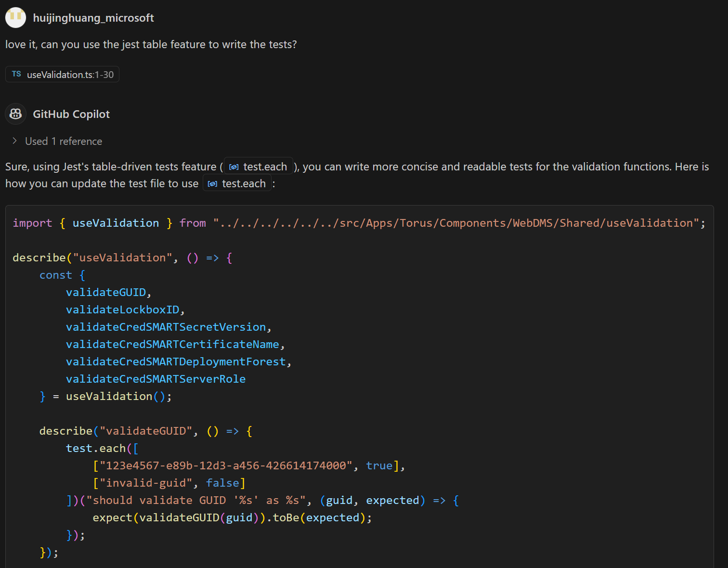Click validateLockboxID in the code block
This screenshot has height=568, width=728.
(123, 310)
